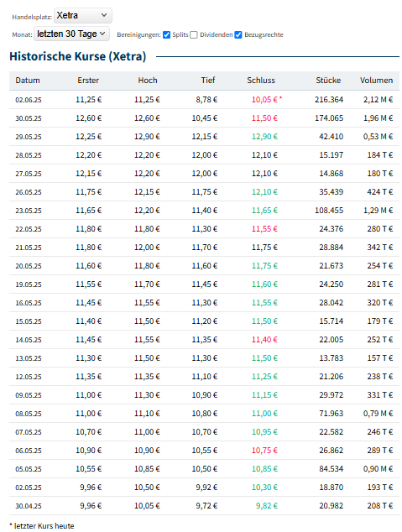The width and height of the screenshot is (402, 532).
Task: Select the date 28.05.25
Action: [29, 155]
